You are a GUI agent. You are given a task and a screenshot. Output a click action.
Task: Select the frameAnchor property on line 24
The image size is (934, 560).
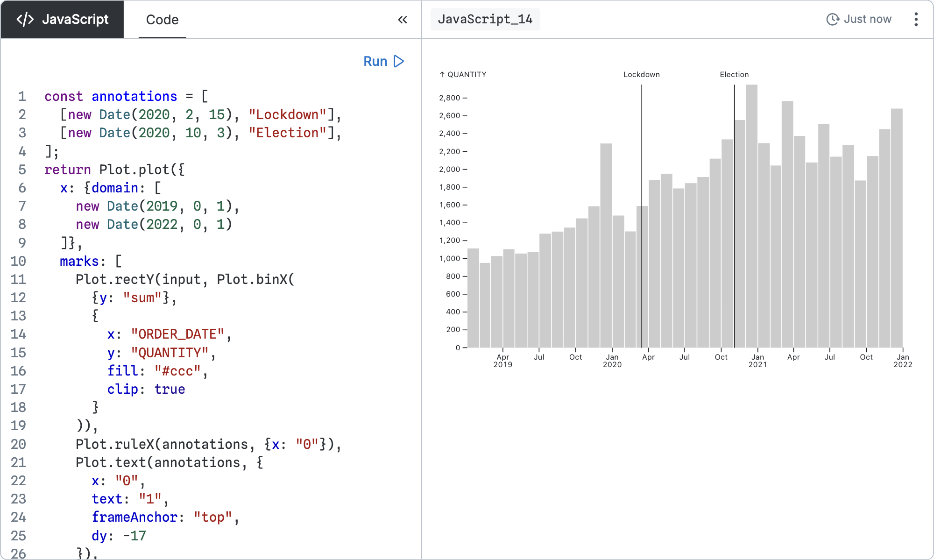[134, 517]
